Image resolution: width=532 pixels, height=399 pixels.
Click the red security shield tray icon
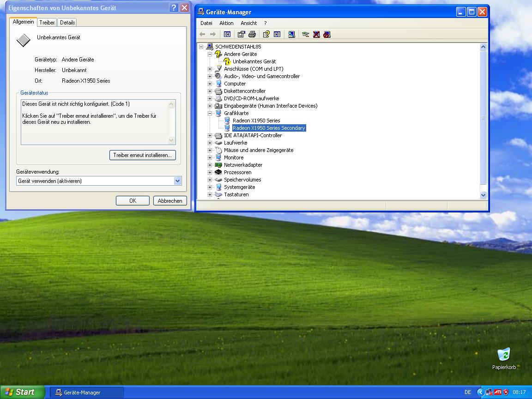point(506,392)
